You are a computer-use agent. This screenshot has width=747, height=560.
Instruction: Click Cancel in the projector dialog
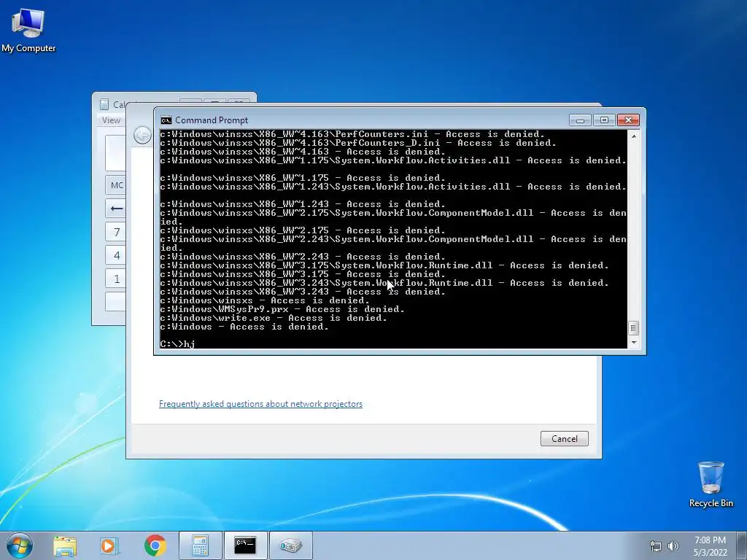564,438
